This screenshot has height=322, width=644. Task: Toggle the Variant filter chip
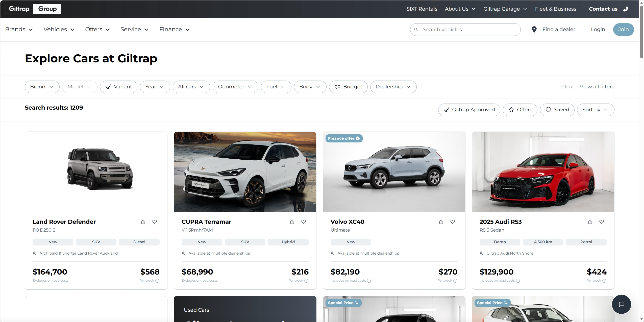pyautogui.click(x=119, y=87)
